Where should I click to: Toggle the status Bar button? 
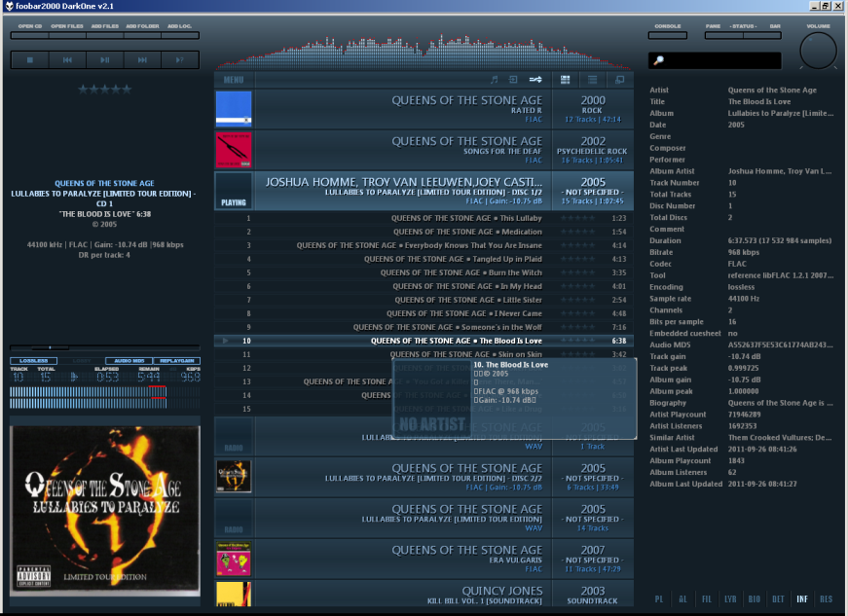coord(762,35)
